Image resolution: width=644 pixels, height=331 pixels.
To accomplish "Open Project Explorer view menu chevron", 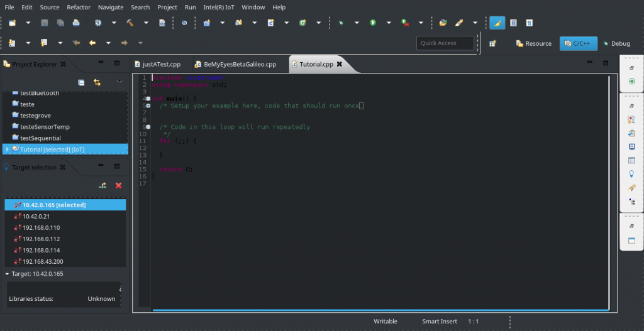I will point(119,82).
